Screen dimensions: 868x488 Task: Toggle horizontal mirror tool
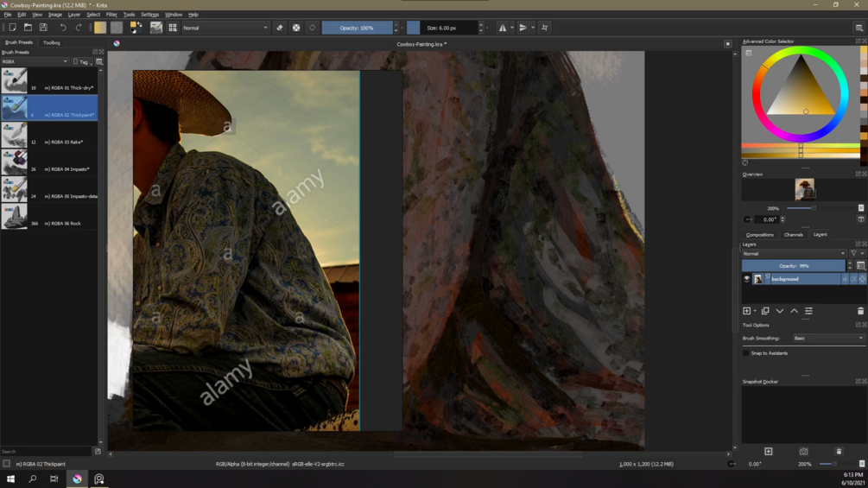[x=503, y=27]
